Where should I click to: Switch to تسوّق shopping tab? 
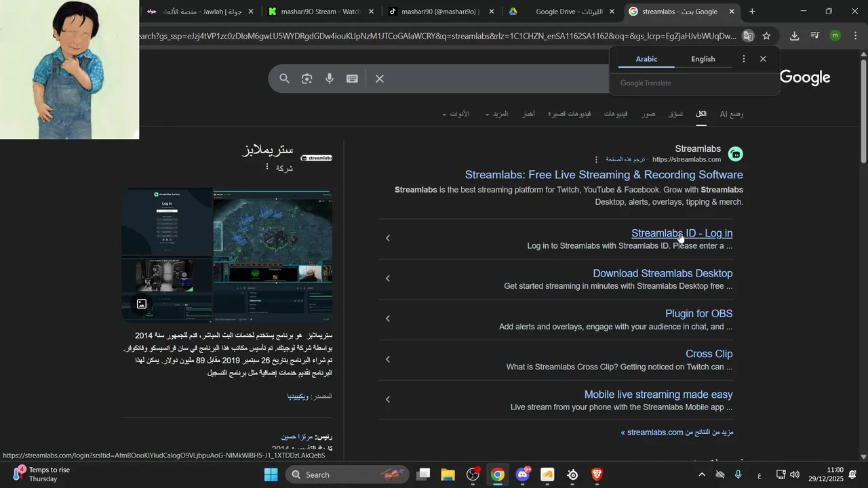(x=675, y=114)
